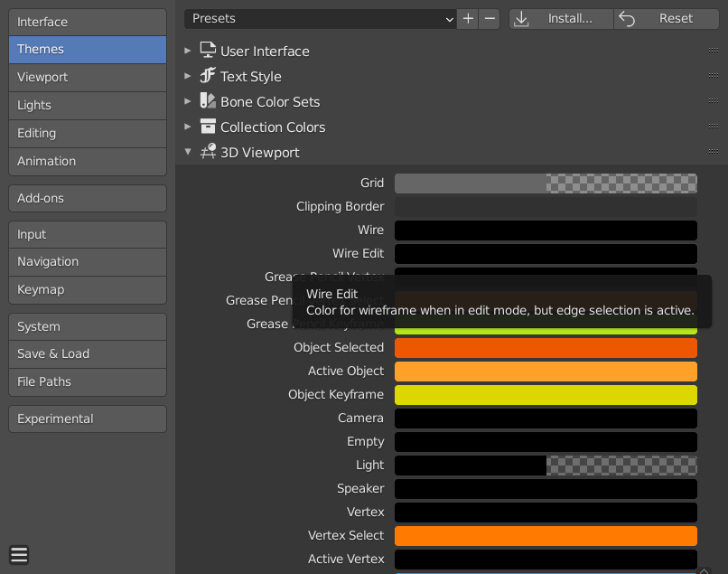Click the User Interface monitor icon
728x574 pixels.
(208, 51)
